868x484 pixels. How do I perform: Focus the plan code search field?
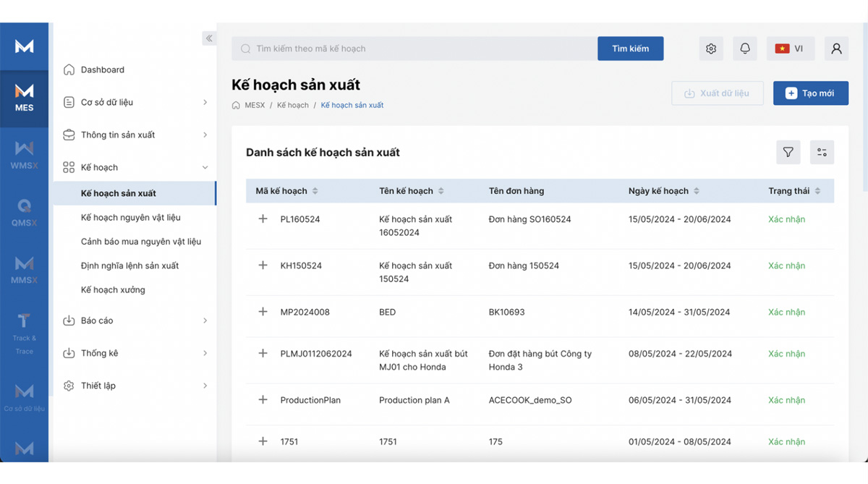tap(414, 48)
